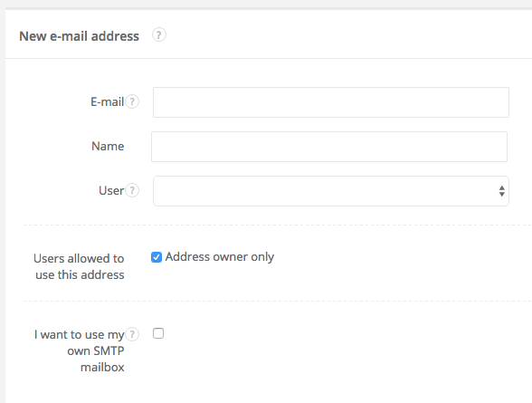Click dashed divider above the SMTP mailbox option
Image resolution: width=532 pixels, height=403 pixels.
[x=278, y=301]
